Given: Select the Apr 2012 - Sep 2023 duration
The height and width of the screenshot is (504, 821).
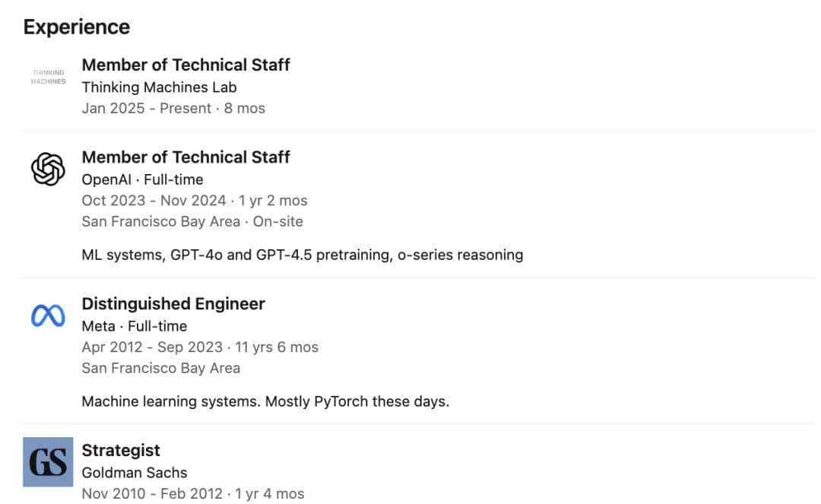Looking at the screenshot, I should coord(199,347).
